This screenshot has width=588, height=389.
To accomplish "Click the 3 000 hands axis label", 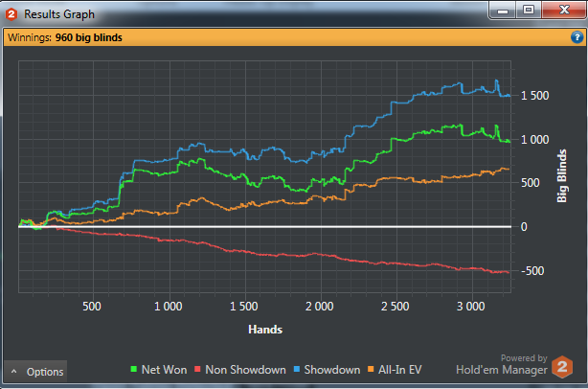I will tap(470, 307).
